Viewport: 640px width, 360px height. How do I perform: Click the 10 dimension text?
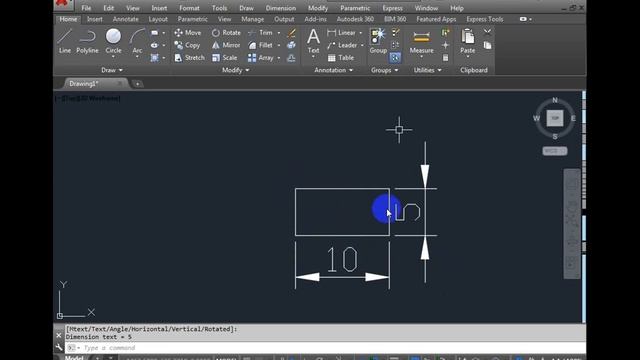pos(342,260)
